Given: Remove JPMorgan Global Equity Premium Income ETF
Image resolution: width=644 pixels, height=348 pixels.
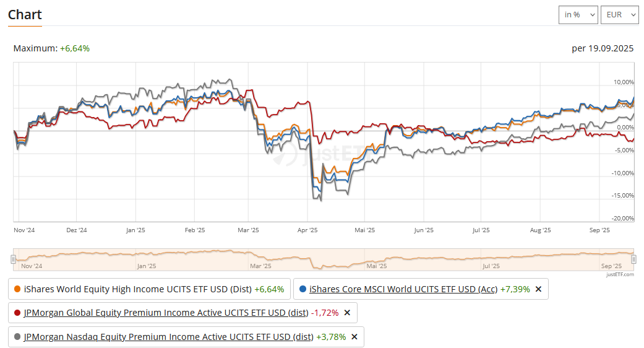Looking at the screenshot, I should click(x=347, y=313).
